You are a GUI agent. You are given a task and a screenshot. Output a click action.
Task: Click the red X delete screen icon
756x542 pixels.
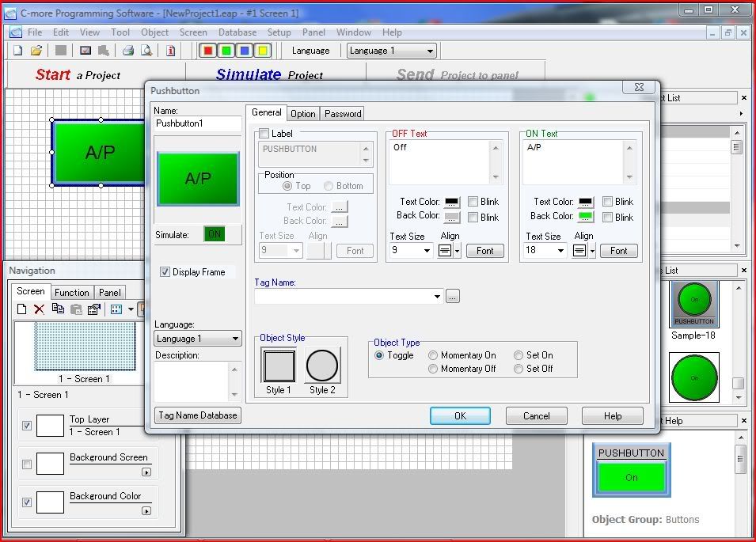click(x=39, y=309)
